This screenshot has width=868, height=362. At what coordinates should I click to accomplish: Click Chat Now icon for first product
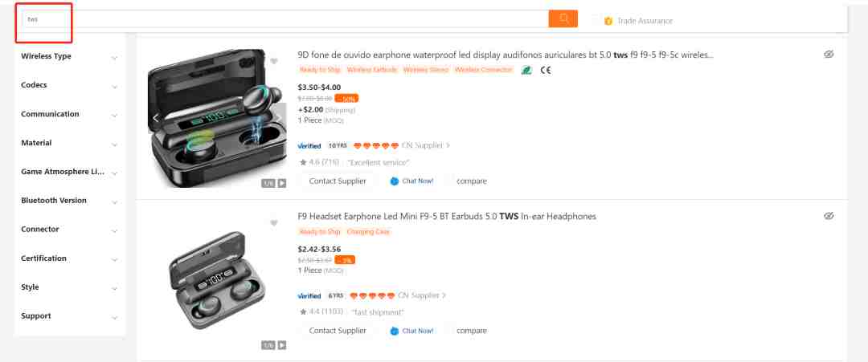point(394,181)
